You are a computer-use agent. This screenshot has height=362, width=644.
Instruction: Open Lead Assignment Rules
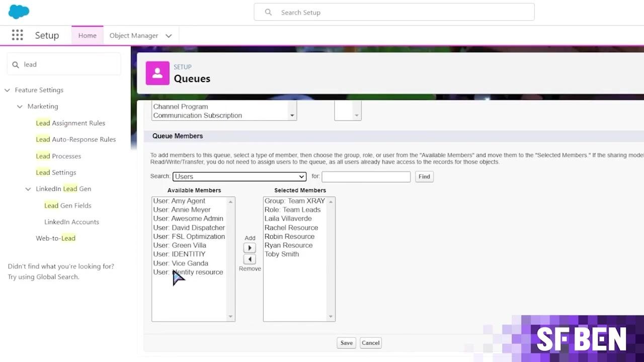pos(70,123)
